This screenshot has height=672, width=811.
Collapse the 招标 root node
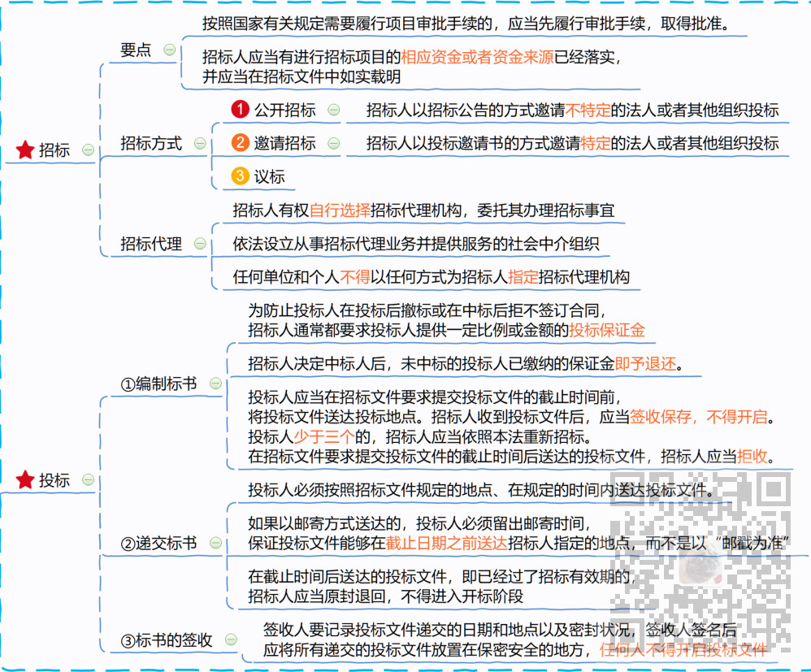[x=89, y=150]
